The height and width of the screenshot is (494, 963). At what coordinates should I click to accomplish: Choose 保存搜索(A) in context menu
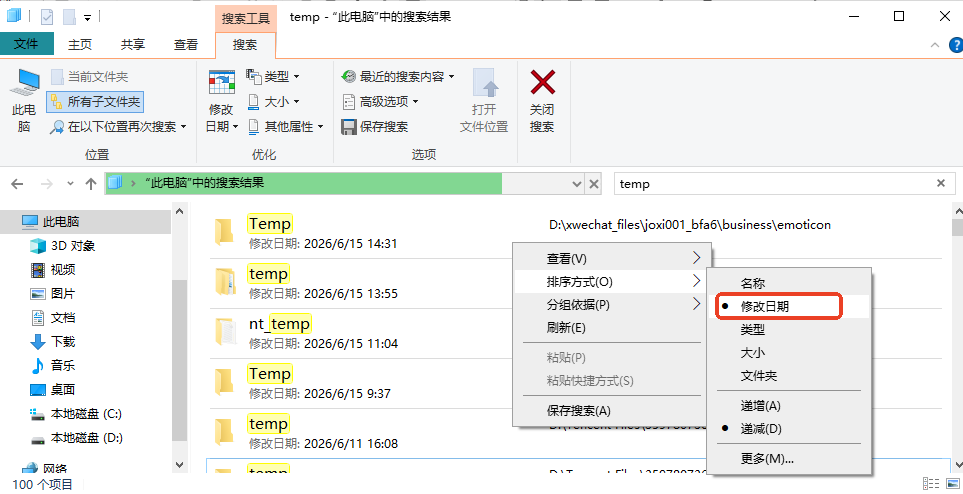[x=612, y=410]
